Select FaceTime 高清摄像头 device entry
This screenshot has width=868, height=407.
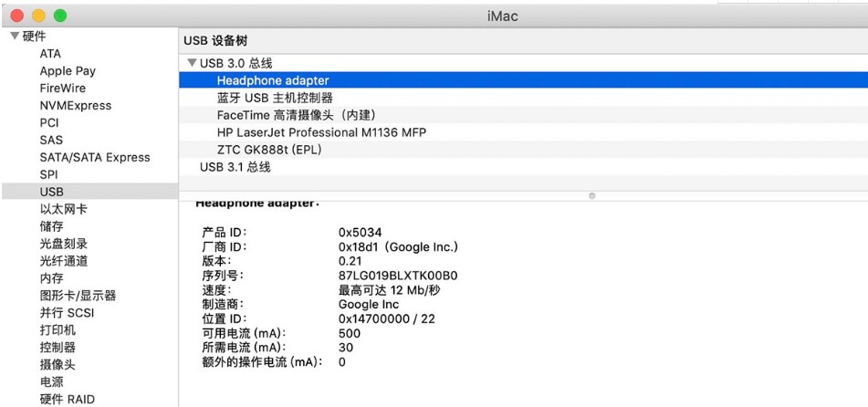(297, 116)
